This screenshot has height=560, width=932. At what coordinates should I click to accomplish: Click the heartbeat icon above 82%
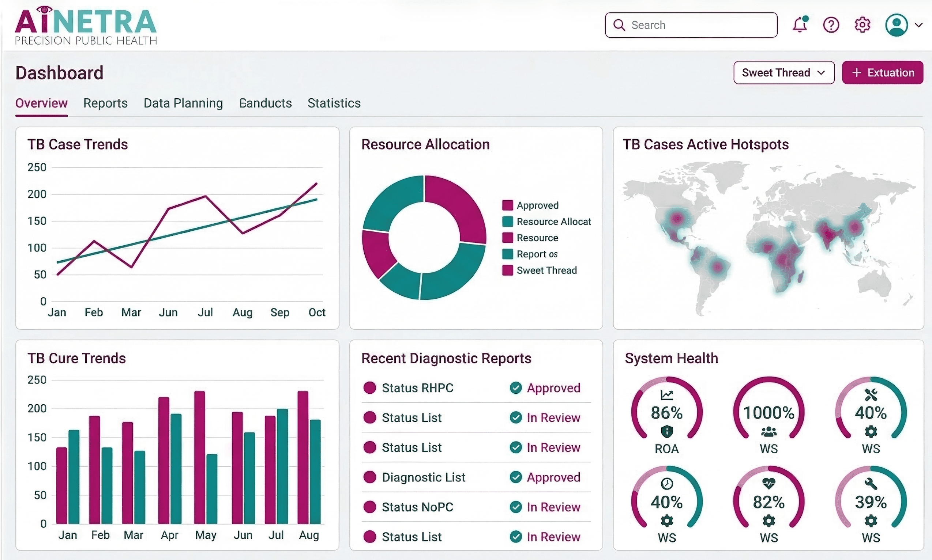tap(768, 483)
